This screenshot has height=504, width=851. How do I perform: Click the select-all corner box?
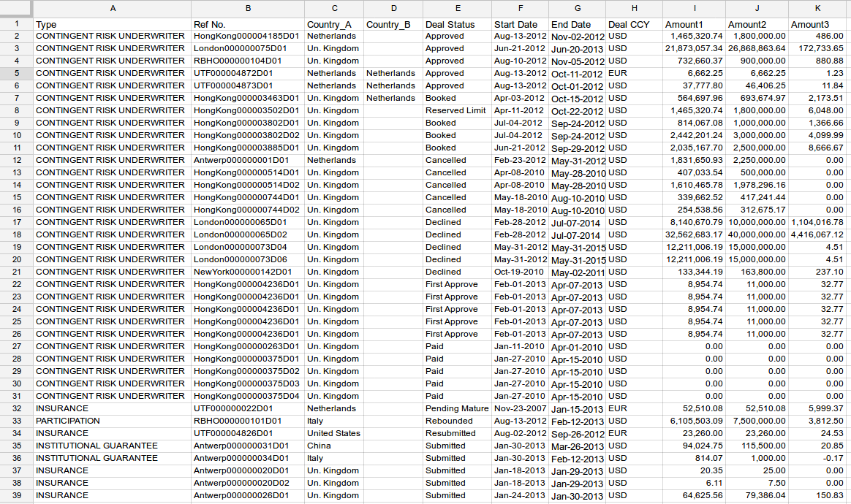click(16, 9)
